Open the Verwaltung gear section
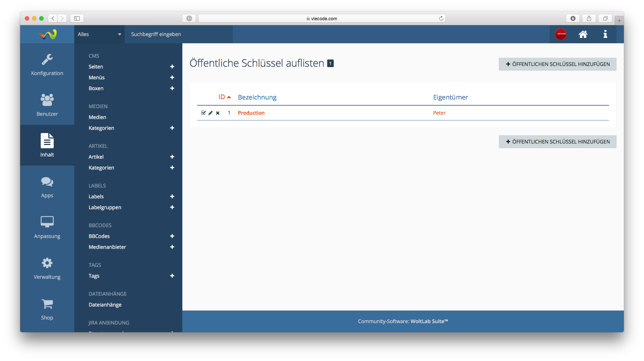The image size is (644, 361). pyautogui.click(x=47, y=268)
